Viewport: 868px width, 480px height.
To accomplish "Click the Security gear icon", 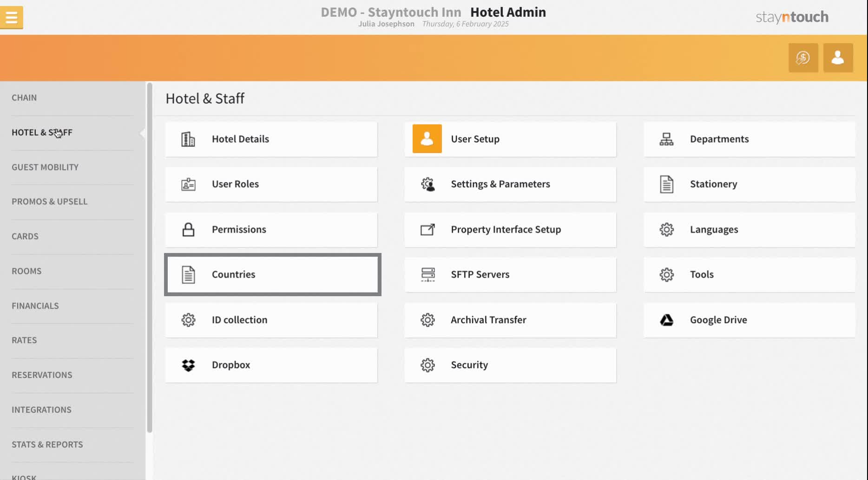I will [427, 365].
